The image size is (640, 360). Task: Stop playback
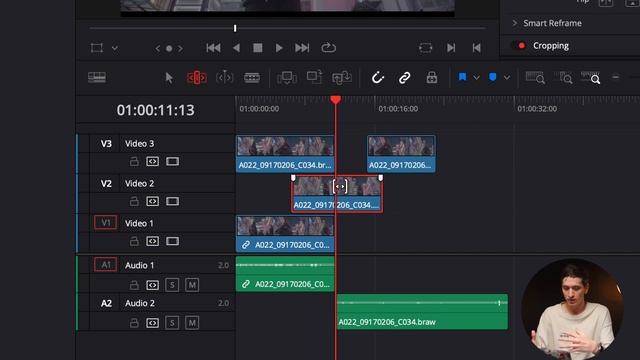[x=258, y=48]
